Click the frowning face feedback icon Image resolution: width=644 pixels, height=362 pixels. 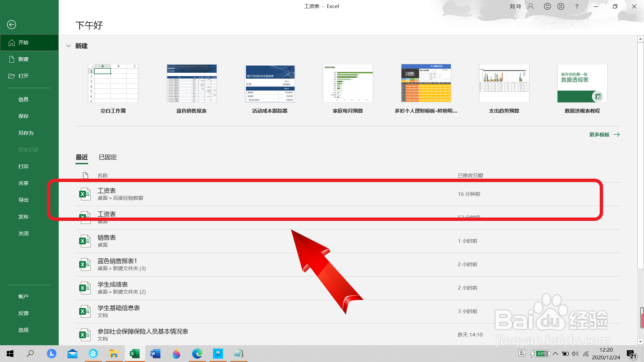(561, 6)
